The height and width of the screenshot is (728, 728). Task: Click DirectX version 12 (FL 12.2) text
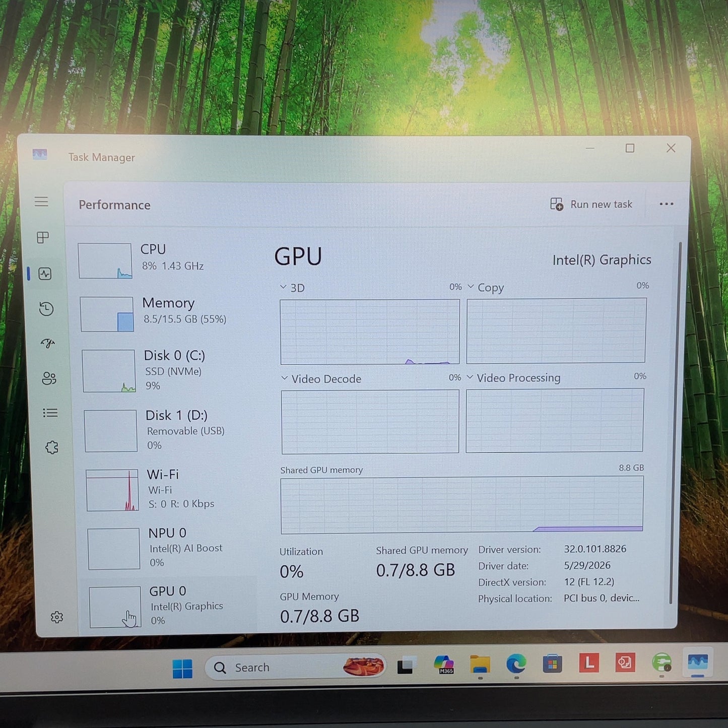tap(589, 582)
